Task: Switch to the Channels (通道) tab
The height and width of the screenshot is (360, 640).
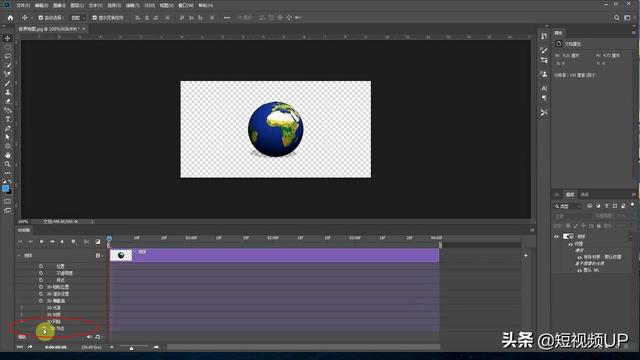Action: [584, 194]
